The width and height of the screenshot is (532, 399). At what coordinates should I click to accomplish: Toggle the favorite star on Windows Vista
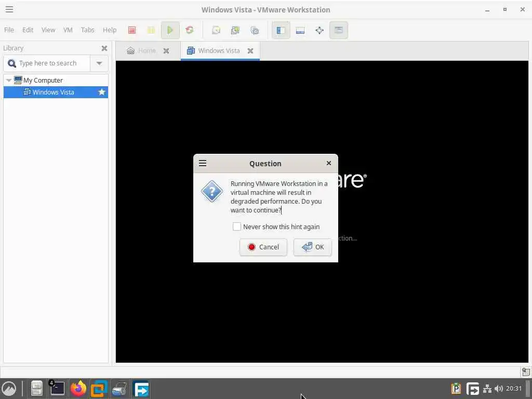(101, 92)
